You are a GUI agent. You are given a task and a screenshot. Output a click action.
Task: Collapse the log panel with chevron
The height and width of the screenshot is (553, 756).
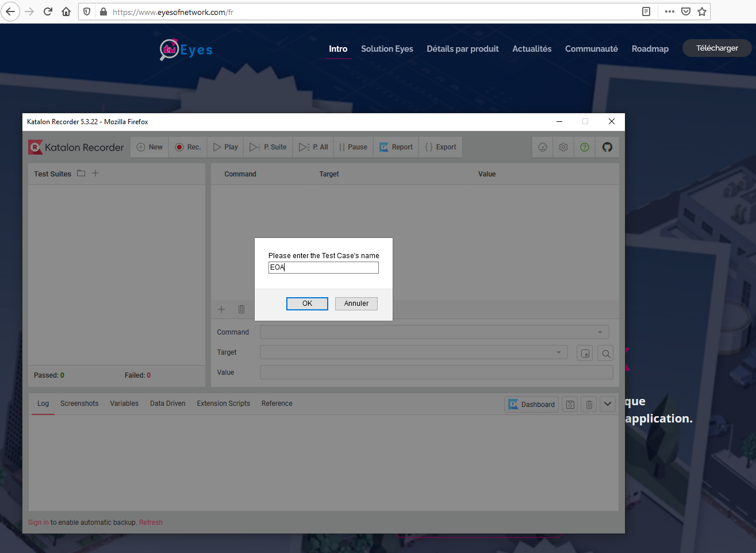coord(608,404)
